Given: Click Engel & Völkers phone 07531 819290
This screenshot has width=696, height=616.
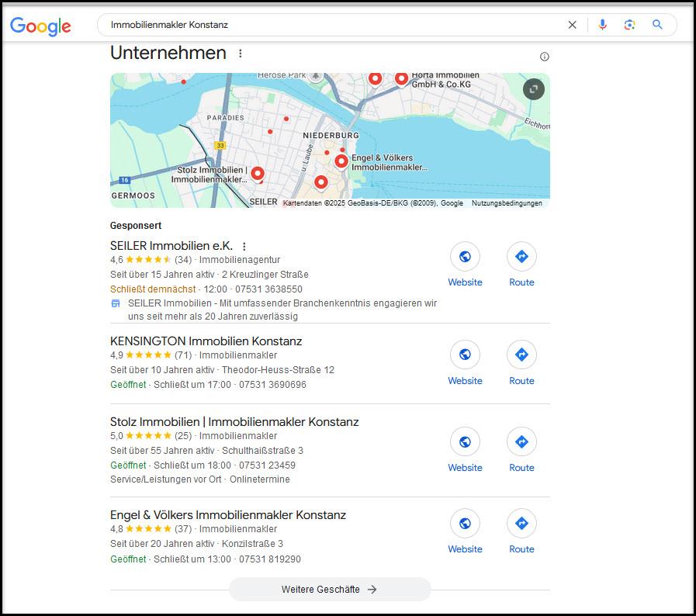Looking at the screenshot, I should tap(270, 559).
